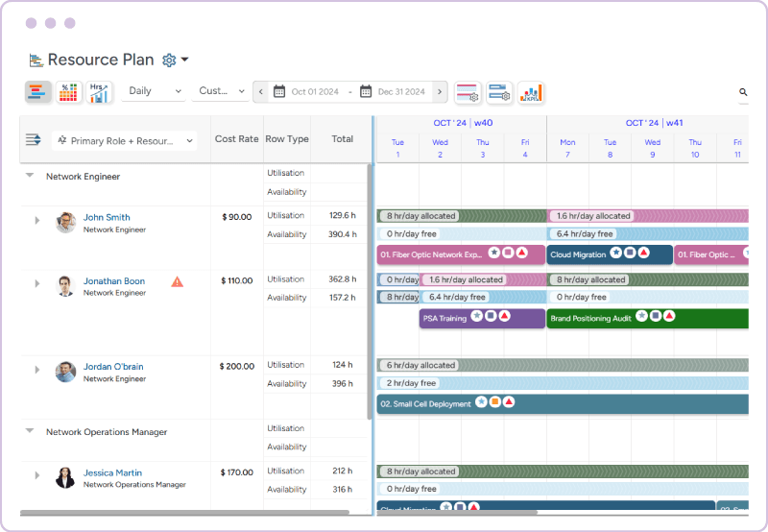
Task: Click red triangle icon on John Smith's Cloud Migration bar
Action: tap(643, 253)
